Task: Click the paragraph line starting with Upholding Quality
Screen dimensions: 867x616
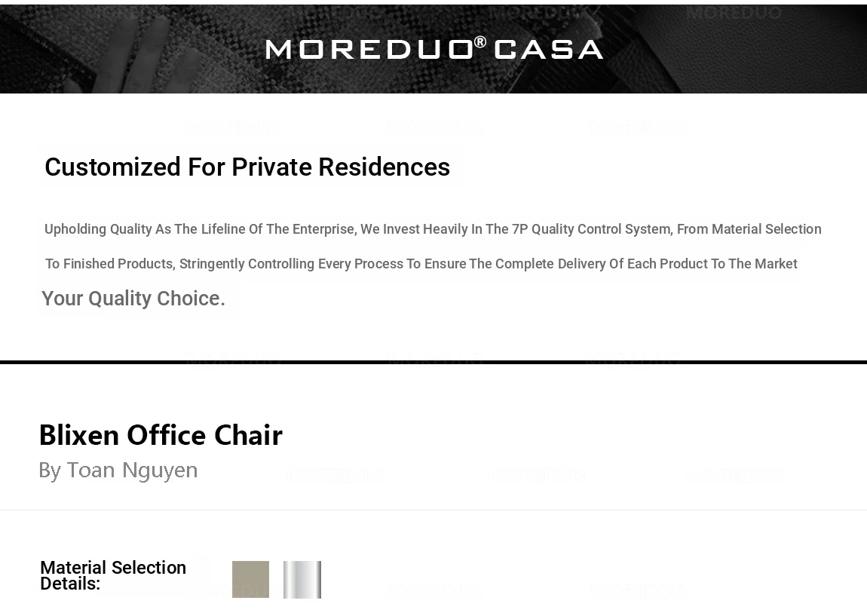Action: point(433,229)
